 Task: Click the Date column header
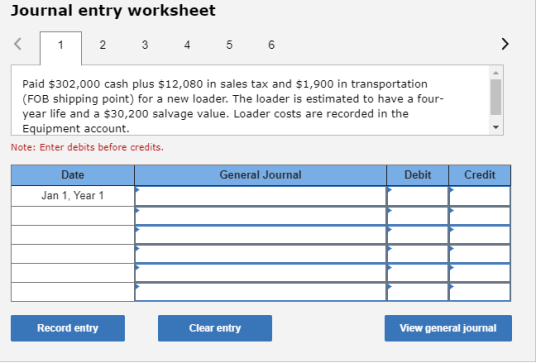[x=73, y=175]
